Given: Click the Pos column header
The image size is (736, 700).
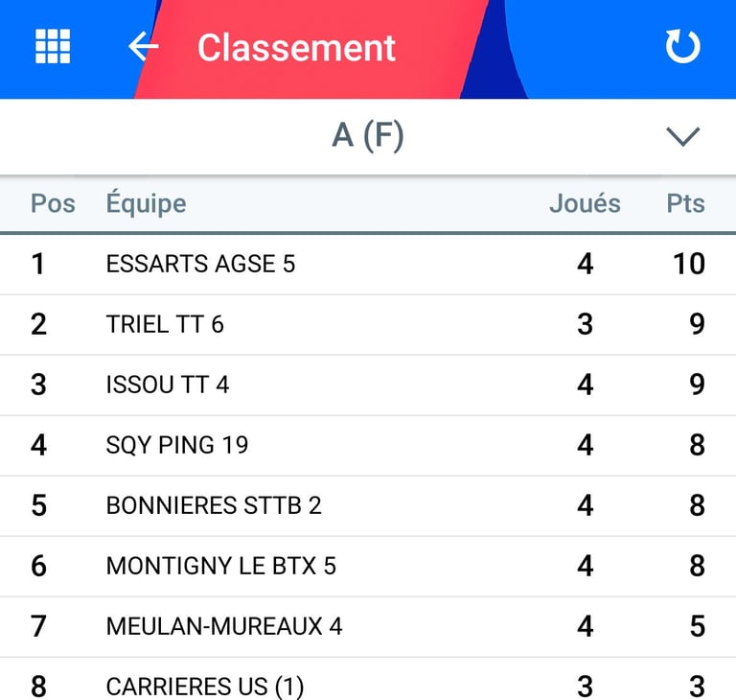Looking at the screenshot, I should click(53, 203).
